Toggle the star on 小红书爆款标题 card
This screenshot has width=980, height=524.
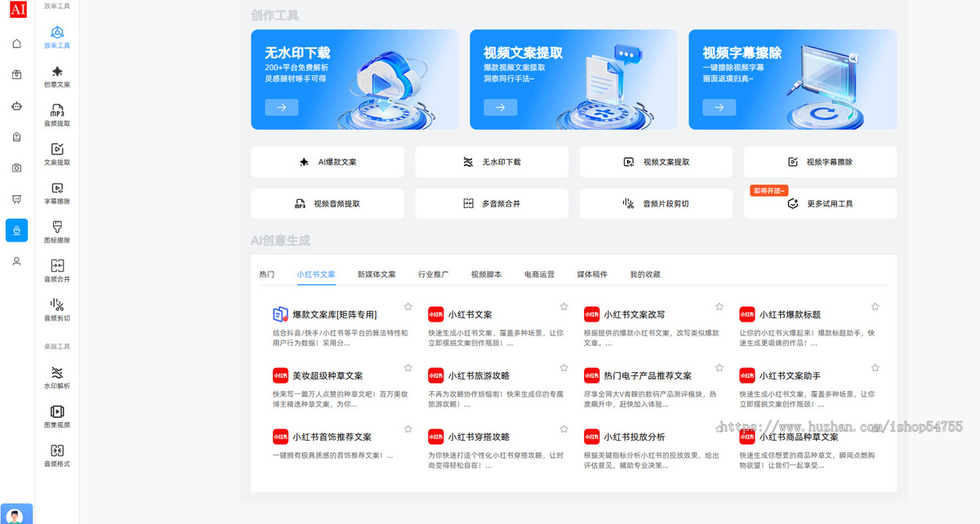875,307
